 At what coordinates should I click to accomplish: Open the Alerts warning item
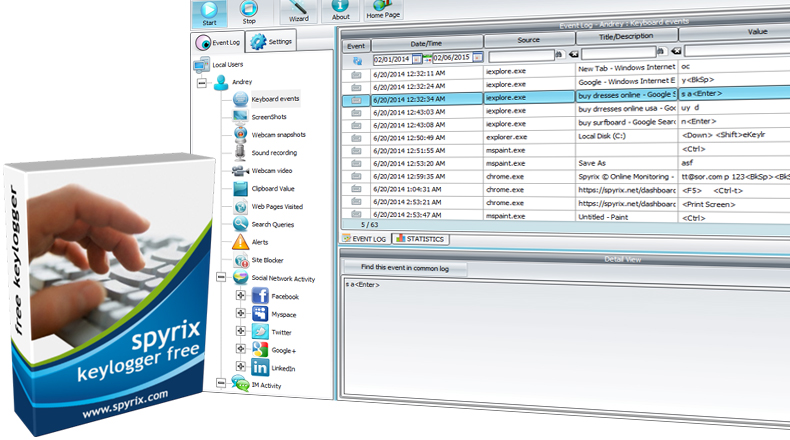(262, 242)
